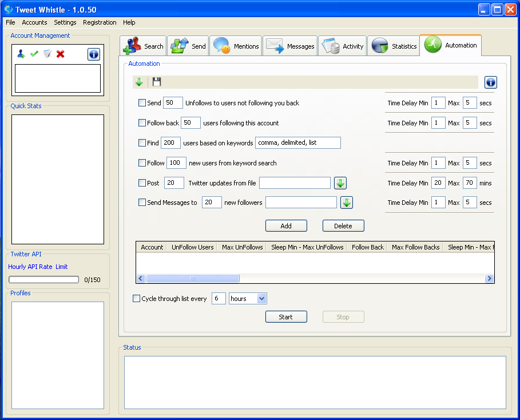Click the Add button

point(286,226)
